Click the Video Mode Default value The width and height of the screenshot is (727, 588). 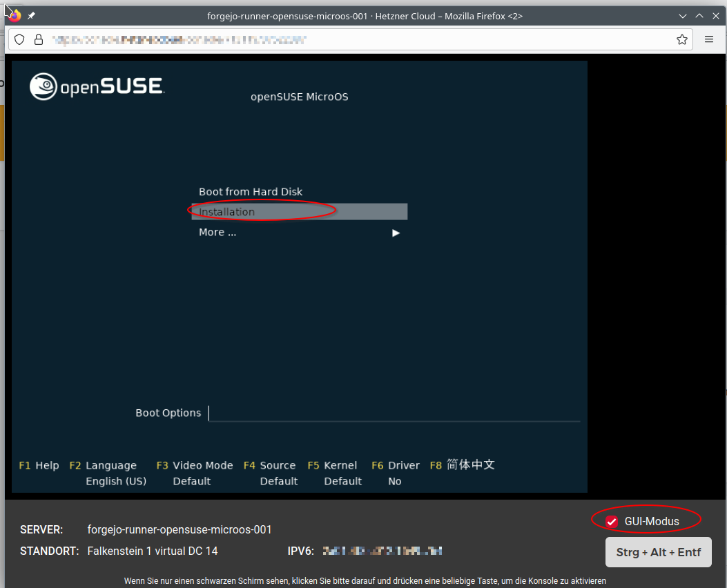click(x=192, y=482)
